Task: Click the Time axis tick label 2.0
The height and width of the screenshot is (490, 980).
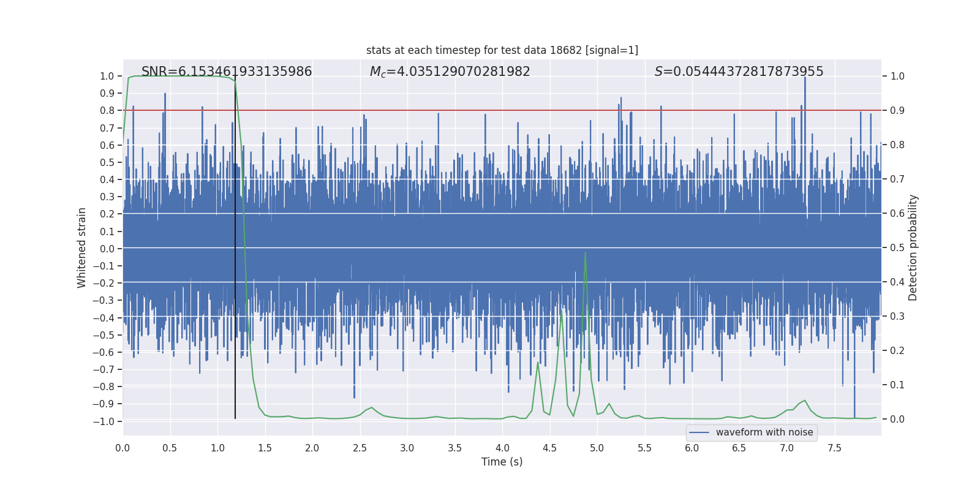Action: click(312, 448)
